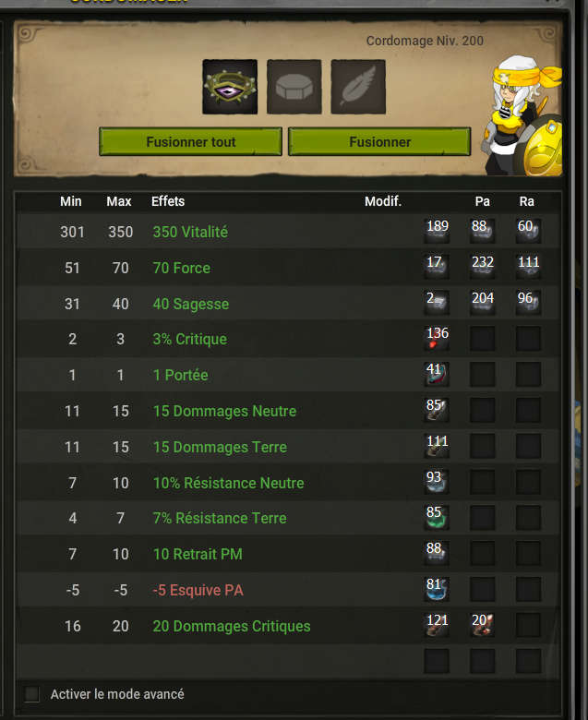Select the -5 Esquive PA effect row
This screenshot has height=720, width=588.
pyautogui.click(x=288, y=590)
